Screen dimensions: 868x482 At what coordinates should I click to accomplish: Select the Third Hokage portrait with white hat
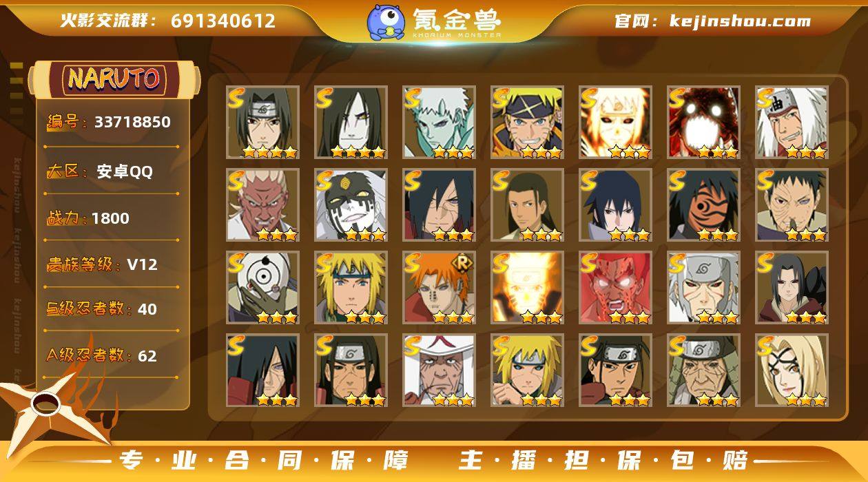click(x=439, y=370)
